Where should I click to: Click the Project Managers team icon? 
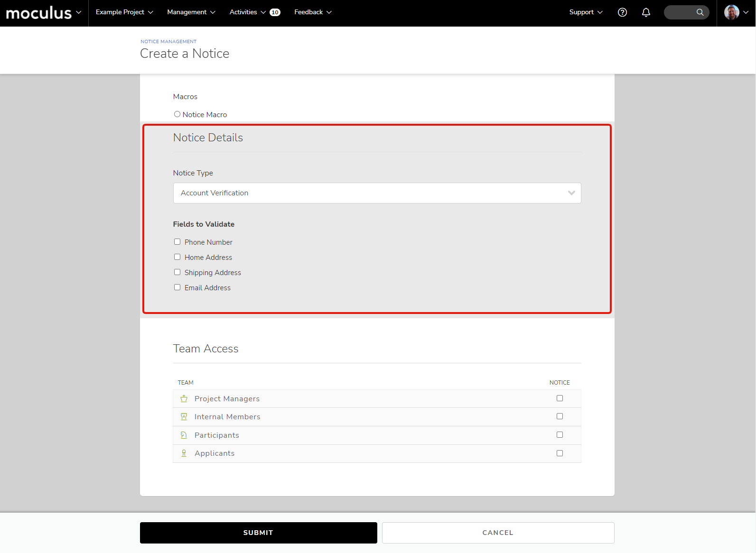click(x=184, y=399)
